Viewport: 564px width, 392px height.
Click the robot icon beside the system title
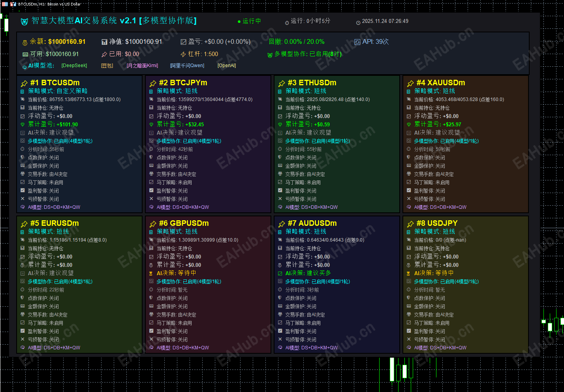point(24,21)
